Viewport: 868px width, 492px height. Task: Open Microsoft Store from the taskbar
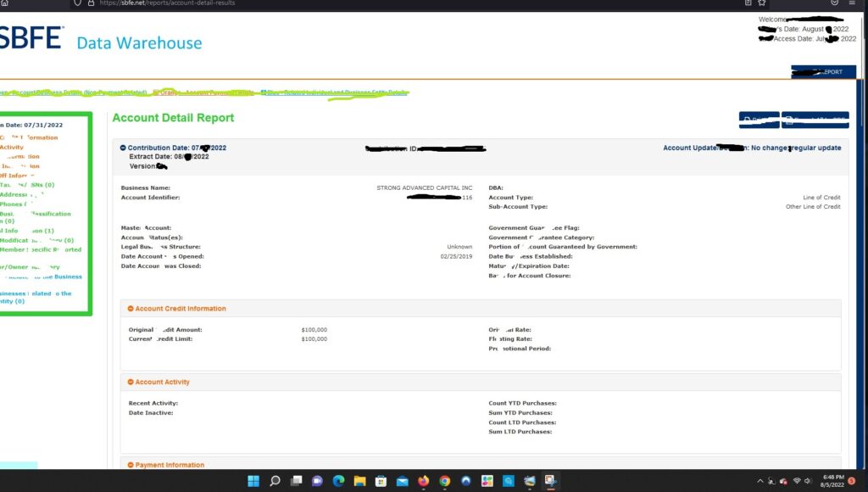pos(381,480)
